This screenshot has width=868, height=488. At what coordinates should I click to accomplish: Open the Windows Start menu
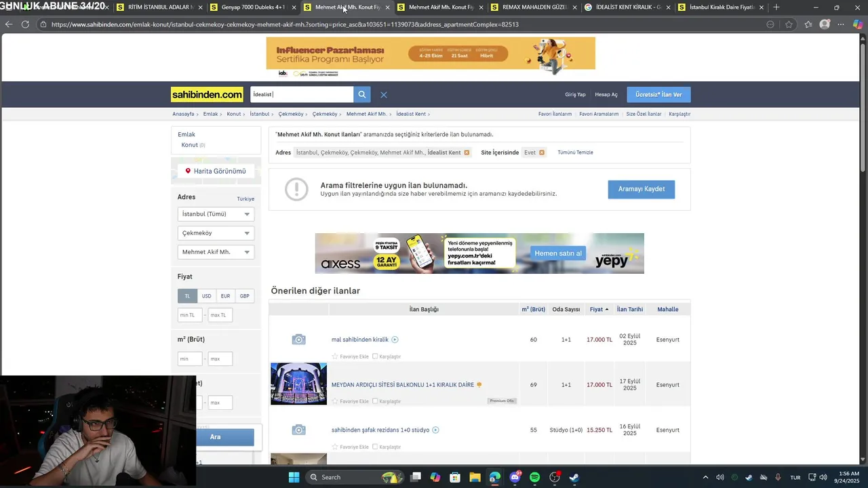click(294, 477)
